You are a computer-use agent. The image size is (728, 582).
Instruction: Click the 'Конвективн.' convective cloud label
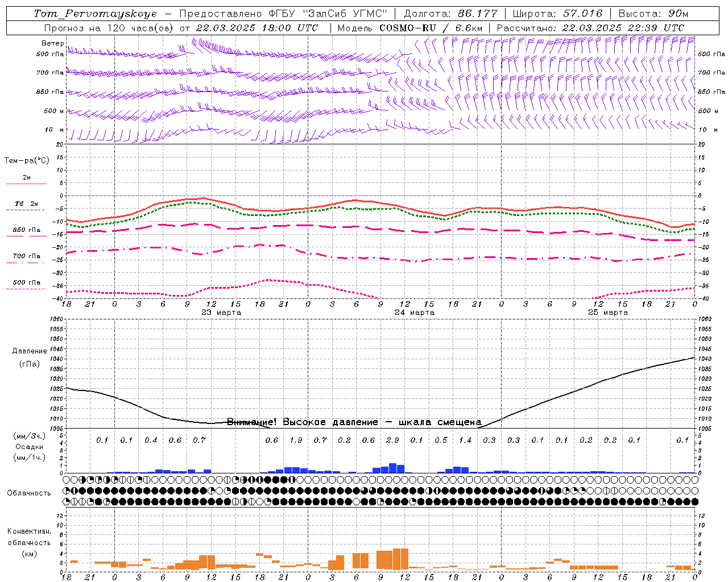coord(29,531)
